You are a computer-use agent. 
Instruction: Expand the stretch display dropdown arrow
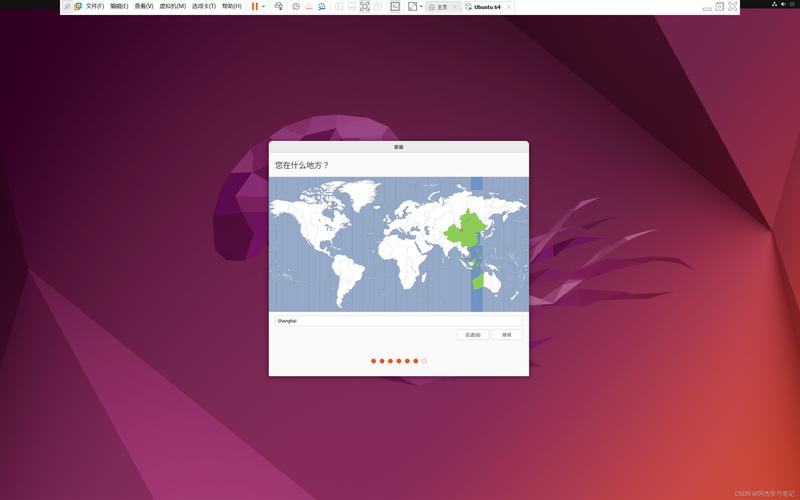[421, 7]
